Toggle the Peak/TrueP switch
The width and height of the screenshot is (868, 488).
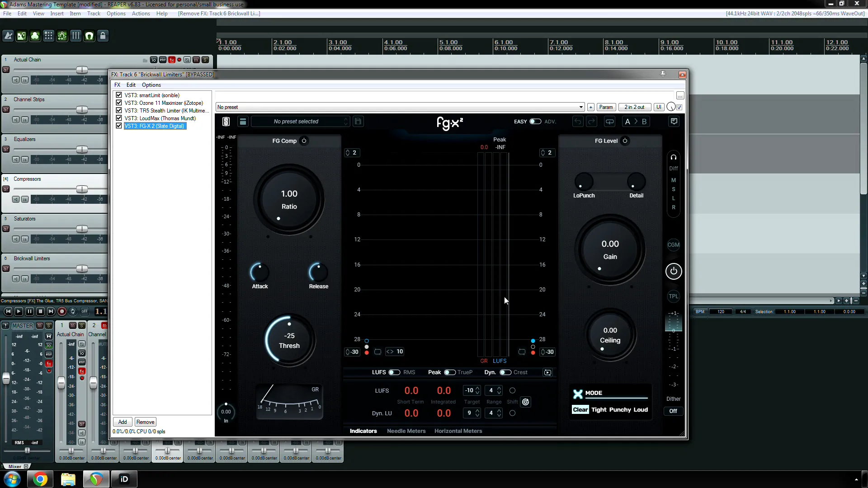pos(450,372)
